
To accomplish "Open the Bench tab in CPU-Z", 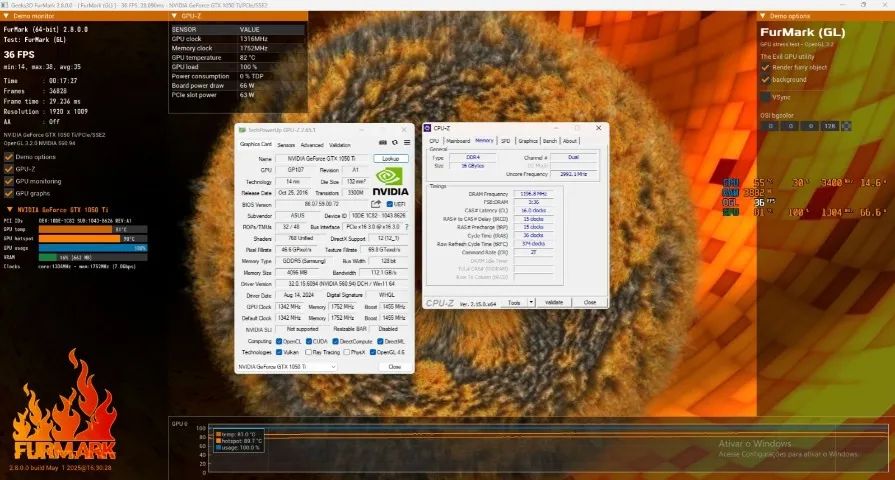I will coord(550,140).
